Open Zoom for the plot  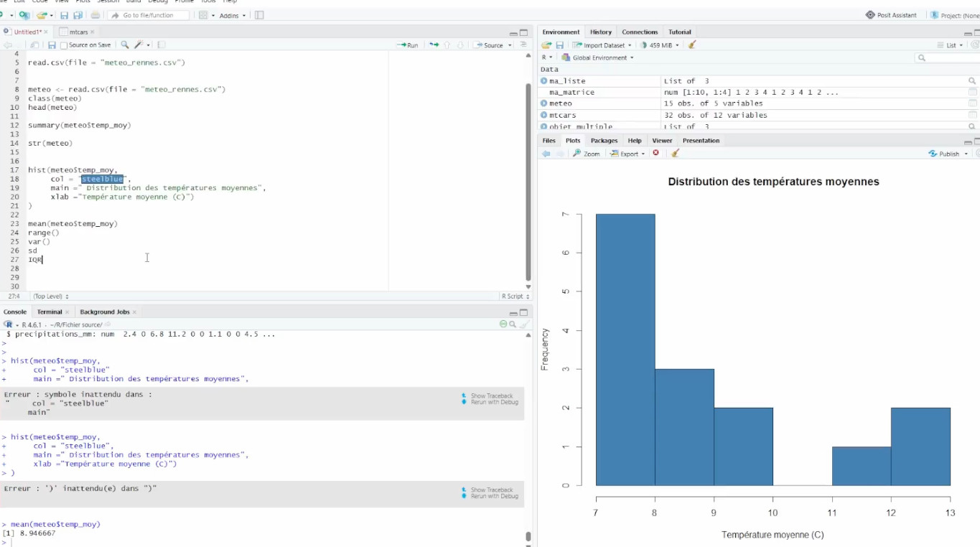coord(587,154)
